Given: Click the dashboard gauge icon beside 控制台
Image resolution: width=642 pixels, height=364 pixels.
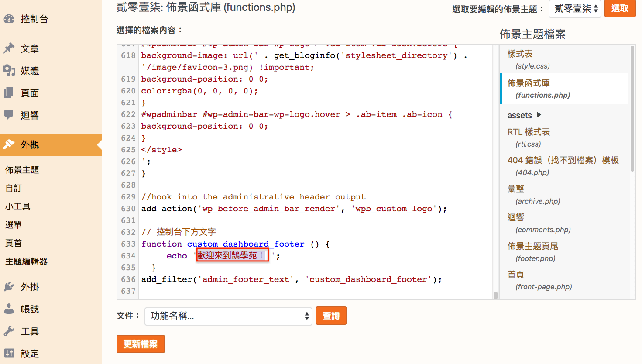Looking at the screenshot, I should pos(9,19).
